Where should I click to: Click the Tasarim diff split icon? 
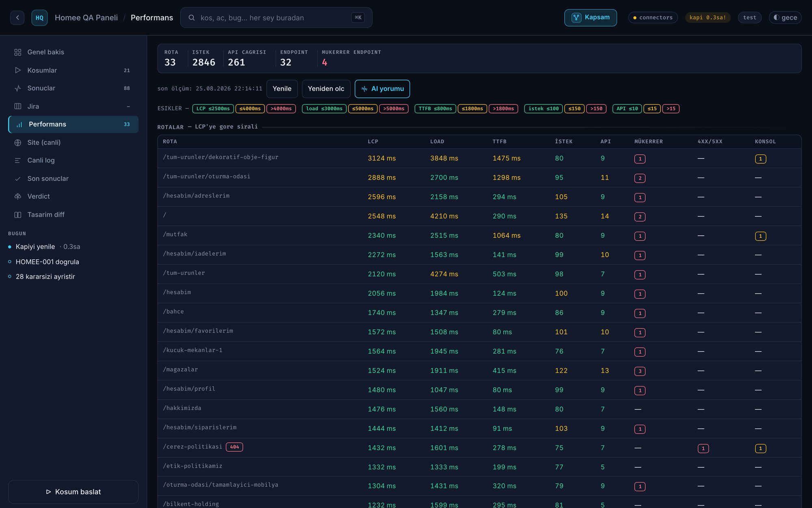(x=17, y=215)
